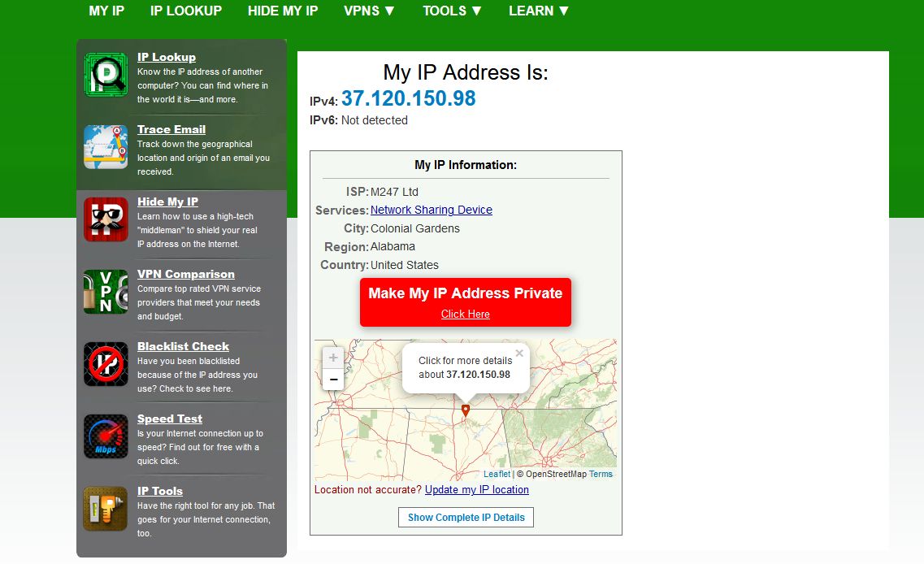Click the VPN Comparison padlock icon
Screen dimensions: 924x564
pyautogui.click(x=106, y=292)
